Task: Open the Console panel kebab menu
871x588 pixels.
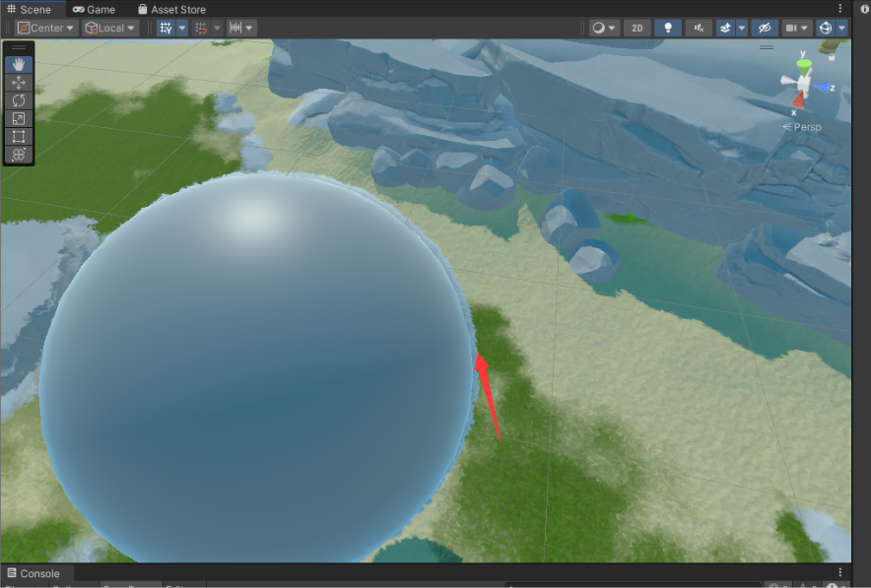Action: tap(839, 572)
